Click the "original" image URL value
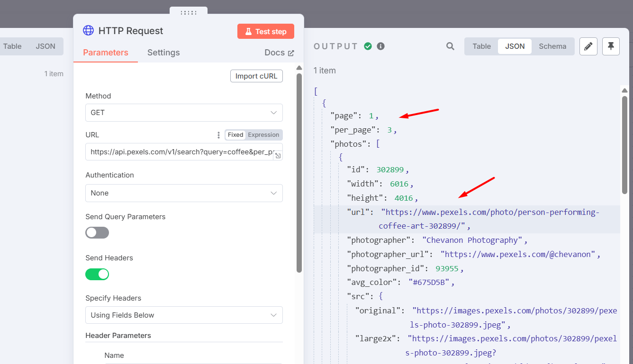Viewport: 633px width, 364px height. (515, 318)
